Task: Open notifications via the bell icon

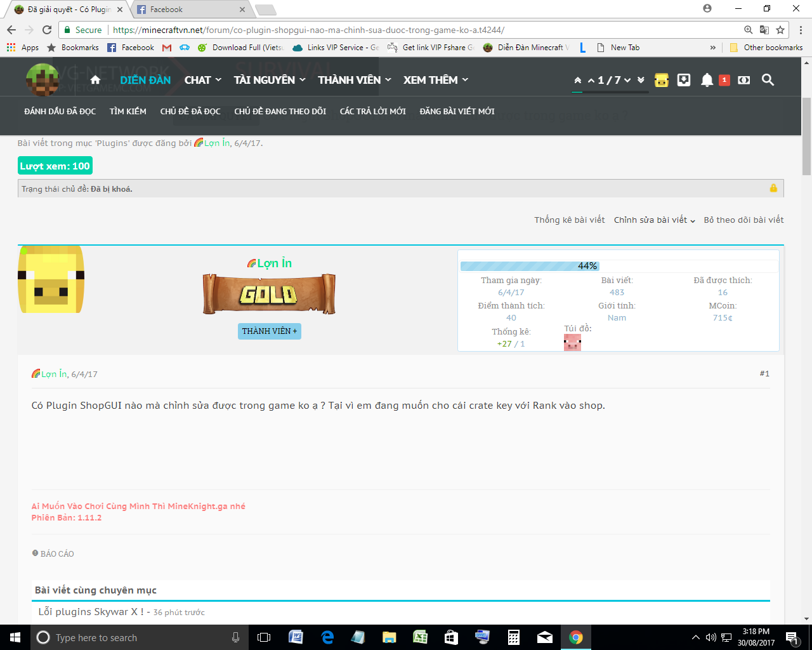Action: click(707, 80)
